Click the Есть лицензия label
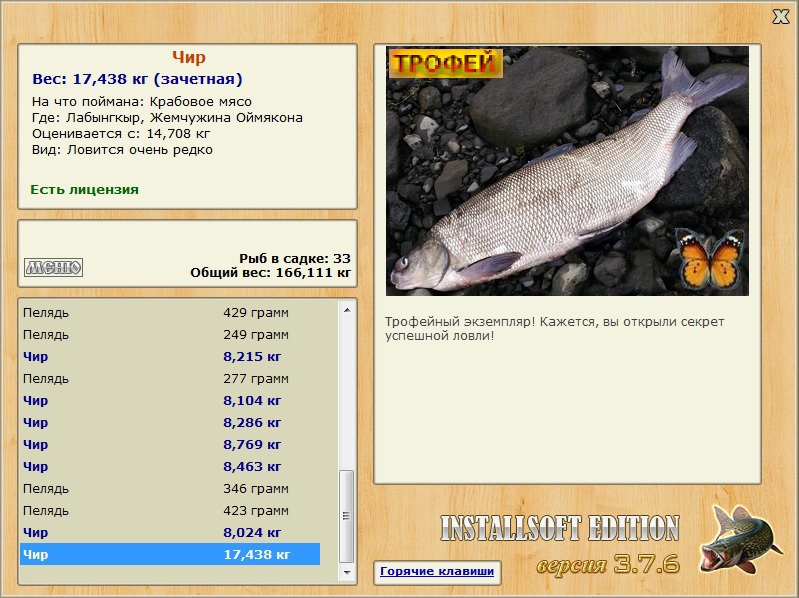Screen dimensions: 799x598 [x=85, y=189]
